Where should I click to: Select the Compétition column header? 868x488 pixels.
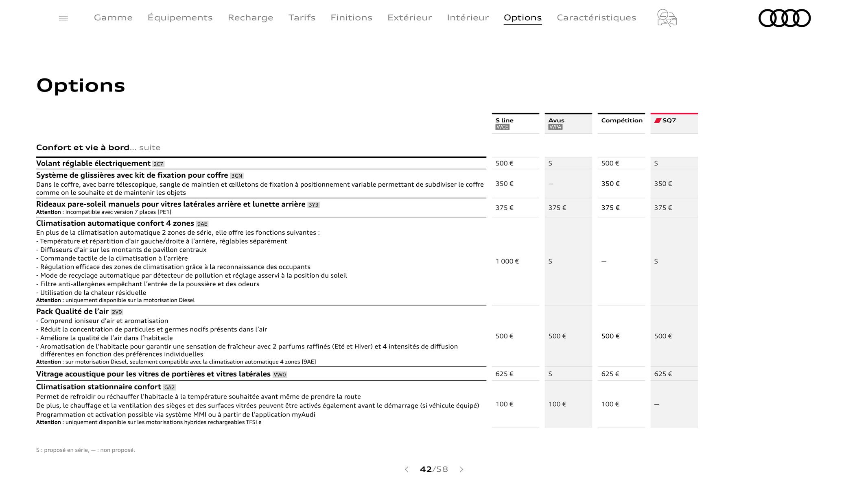pyautogui.click(x=621, y=123)
